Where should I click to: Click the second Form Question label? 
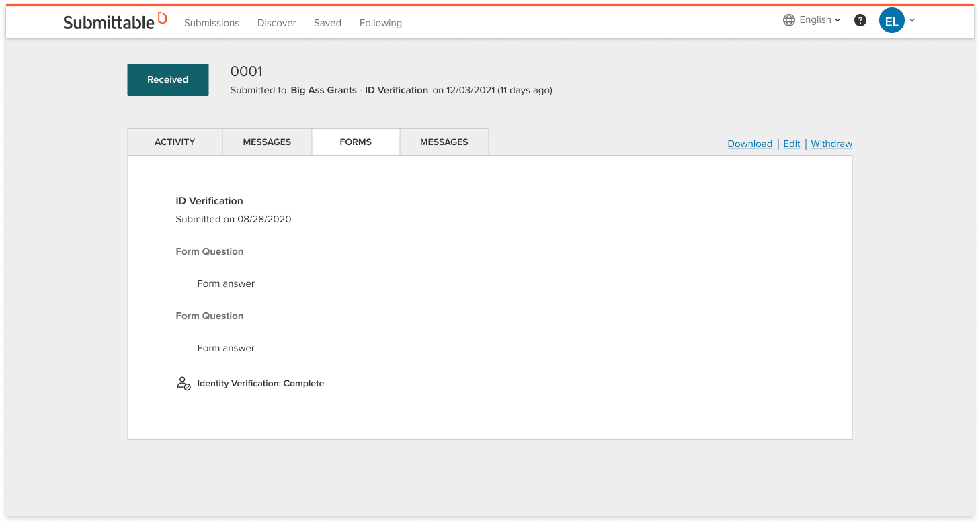click(x=210, y=316)
